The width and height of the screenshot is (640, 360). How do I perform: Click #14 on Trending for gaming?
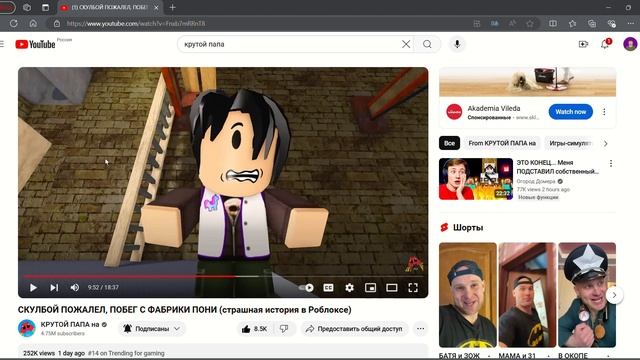pyautogui.click(x=126, y=353)
